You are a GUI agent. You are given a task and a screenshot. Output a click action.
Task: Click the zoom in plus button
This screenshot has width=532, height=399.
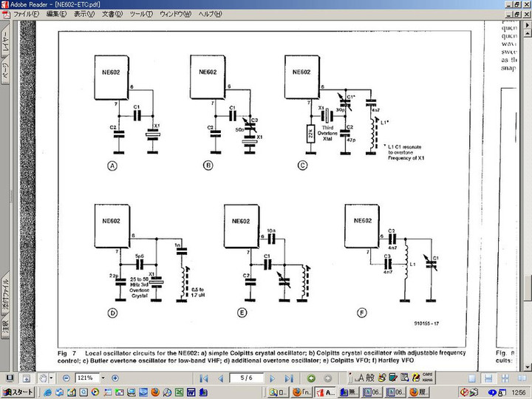pyautogui.click(x=115, y=378)
